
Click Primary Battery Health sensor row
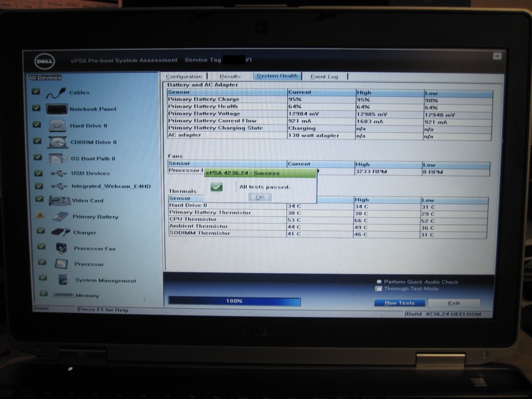329,107
